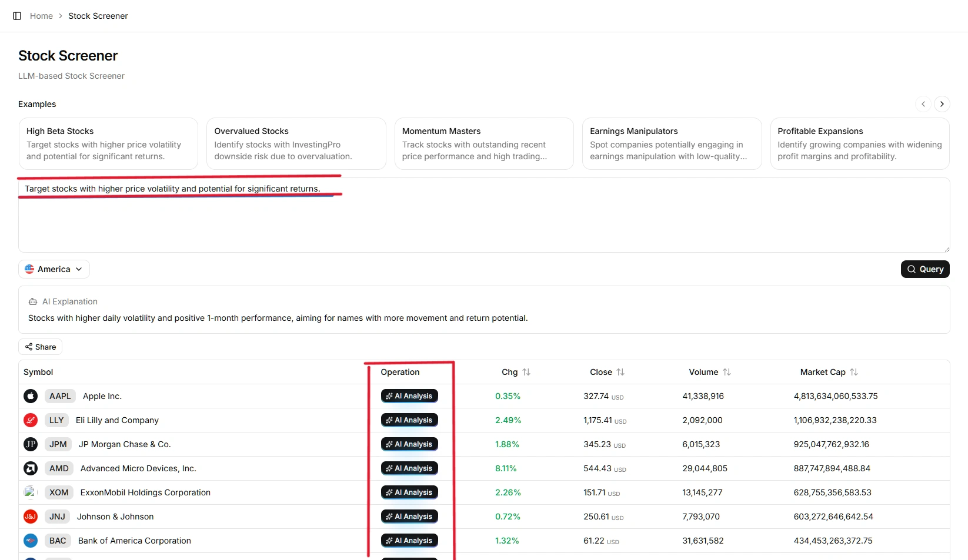Open AI Analysis for Eli Lilly
Viewport: 968px width, 560px height.
tap(409, 420)
